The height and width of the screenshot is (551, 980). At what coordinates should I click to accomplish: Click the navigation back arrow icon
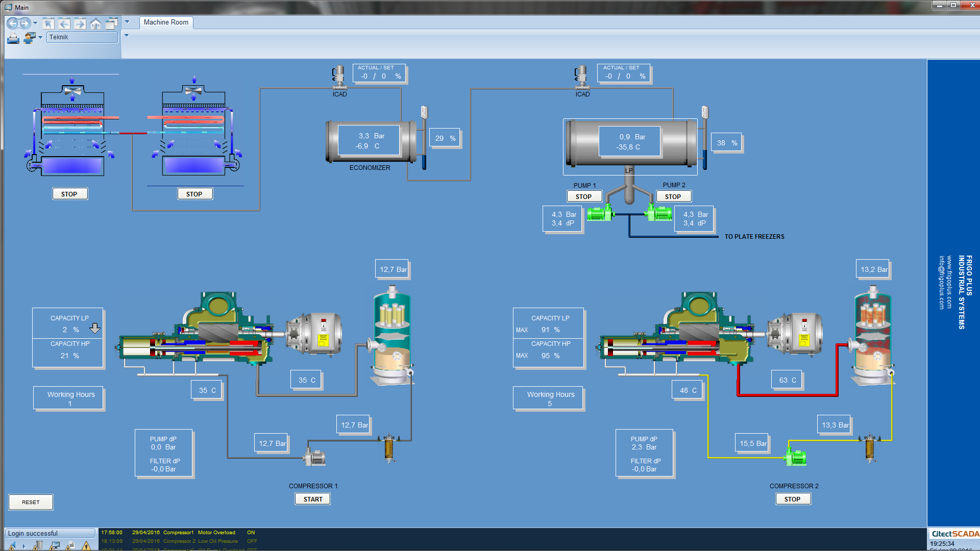tap(13, 23)
